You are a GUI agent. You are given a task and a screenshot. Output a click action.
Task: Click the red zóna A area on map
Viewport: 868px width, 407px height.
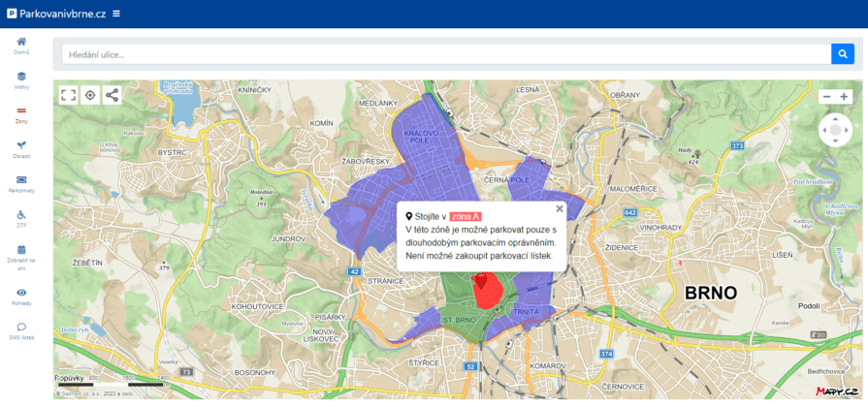[487, 293]
